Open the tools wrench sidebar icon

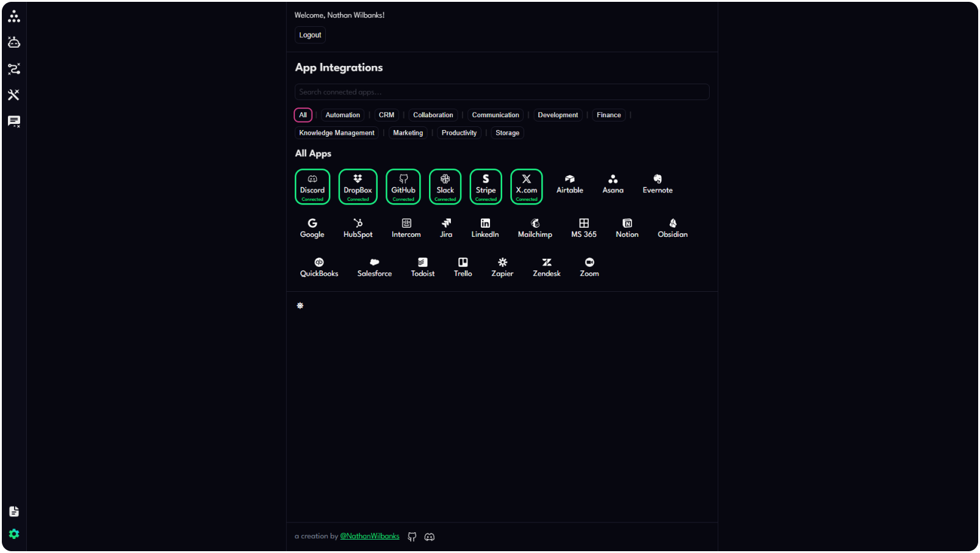[14, 95]
